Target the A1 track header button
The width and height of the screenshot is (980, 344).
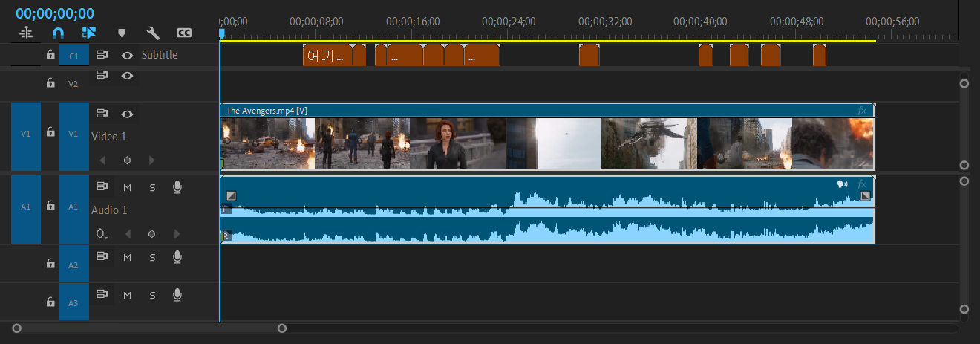tap(73, 210)
